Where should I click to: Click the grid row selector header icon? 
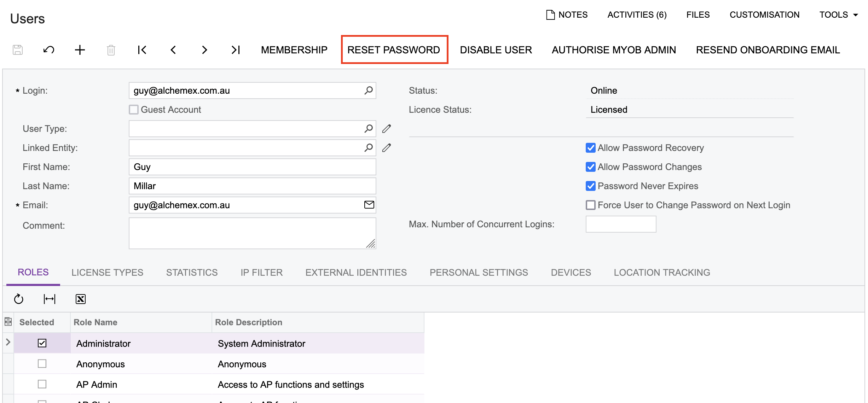click(8, 322)
